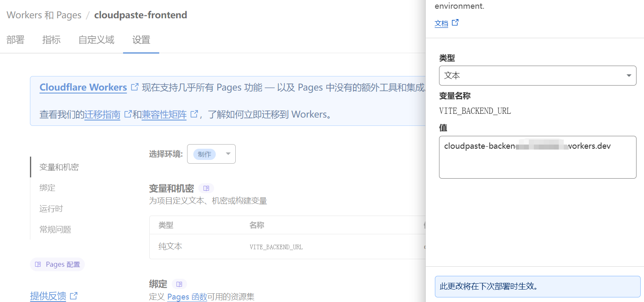Open the 自定义域 tab
644x302 pixels.
[x=96, y=40]
